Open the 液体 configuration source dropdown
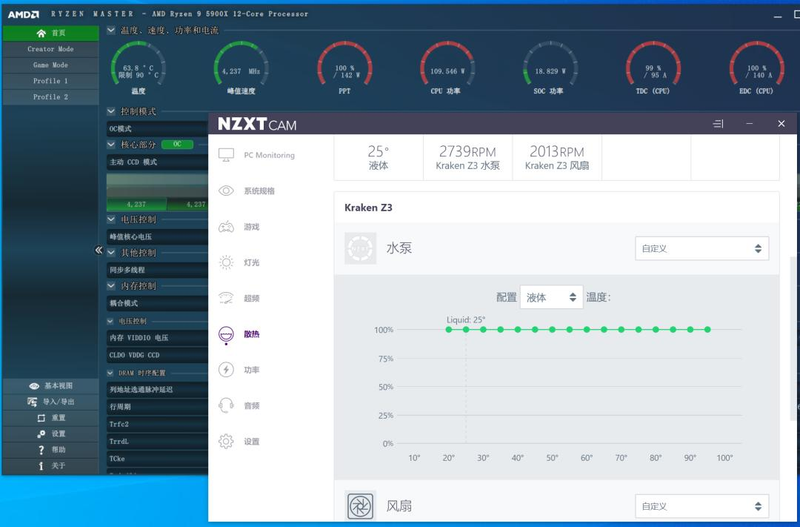This screenshot has height=527, width=800. click(x=551, y=297)
